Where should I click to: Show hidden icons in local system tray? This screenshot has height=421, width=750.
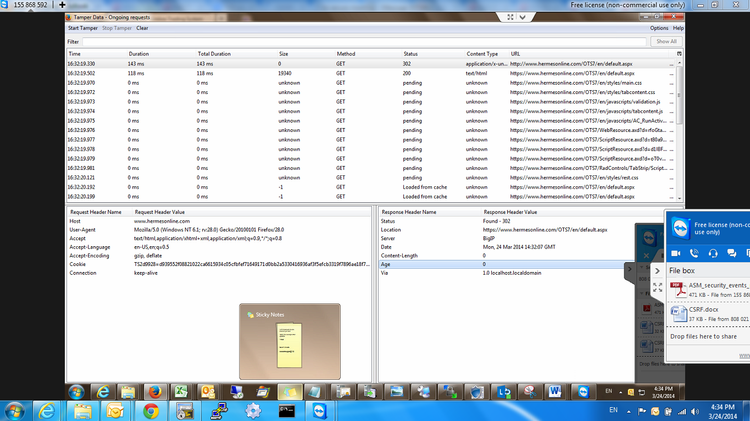point(629,411)
